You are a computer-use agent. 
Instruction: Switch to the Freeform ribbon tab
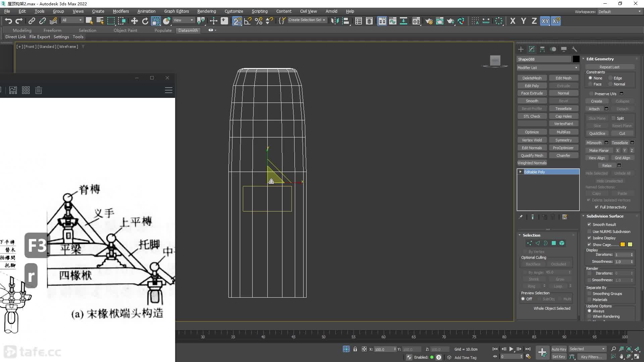pyautogui.click(x=52, y=30)
